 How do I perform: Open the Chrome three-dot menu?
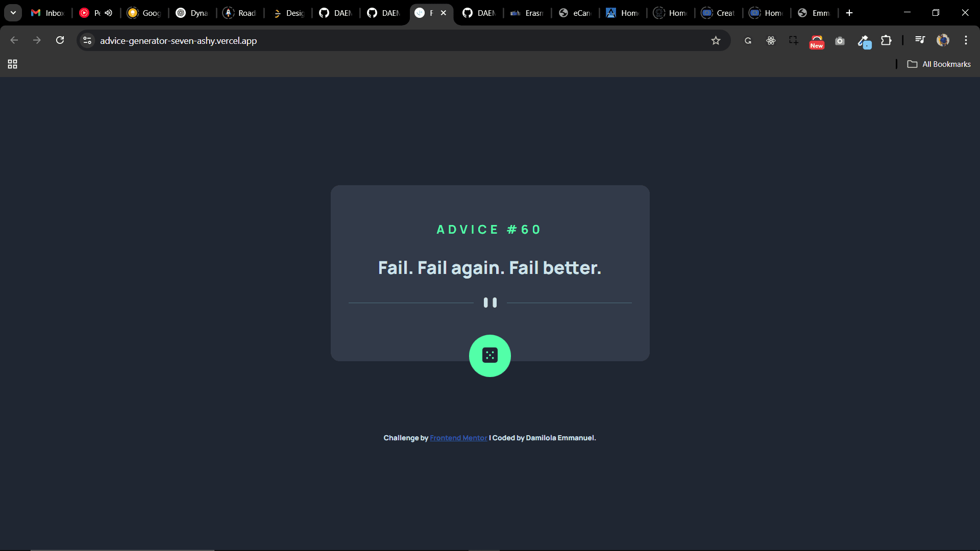coord(966,40)
